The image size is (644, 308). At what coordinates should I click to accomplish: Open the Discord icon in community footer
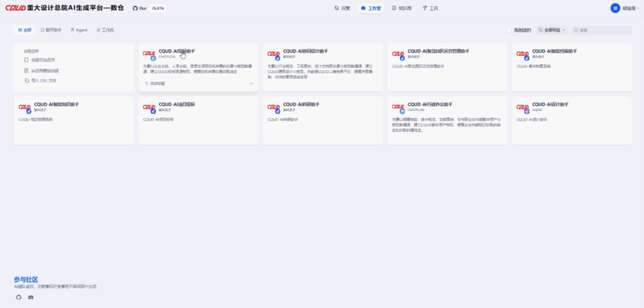coord(31,297)
